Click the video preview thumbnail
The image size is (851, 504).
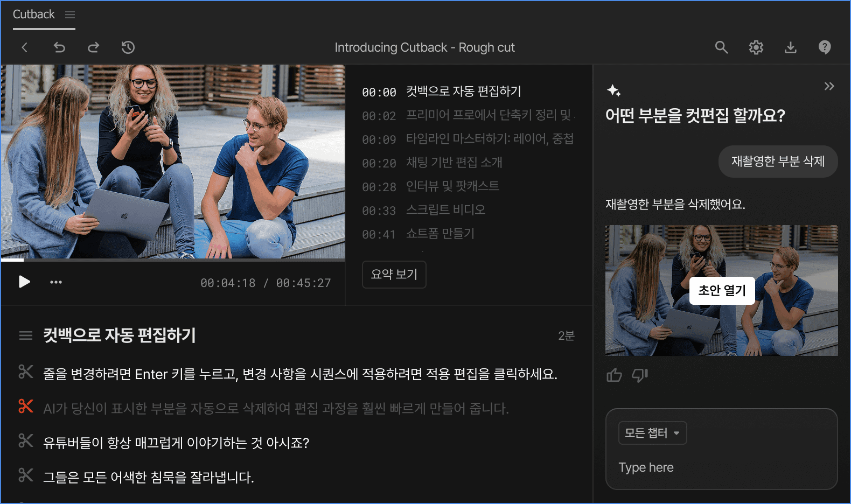point(172,161)
